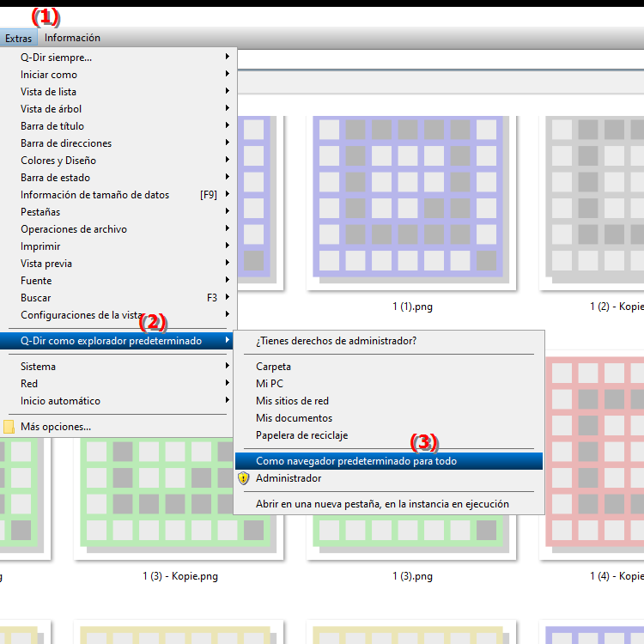
Task: Select Información de tamaño de datos entry
Action: click(118, 195)
